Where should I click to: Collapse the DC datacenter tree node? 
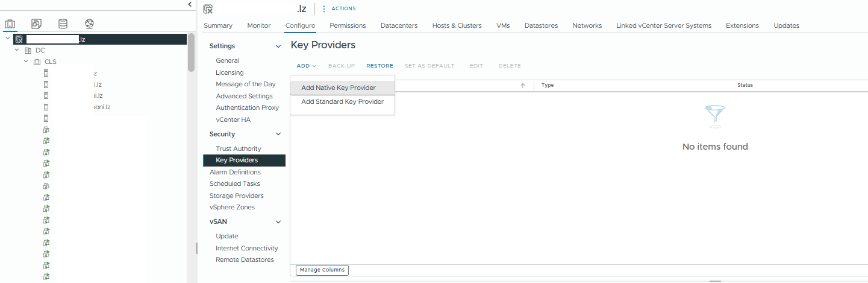pyautogui.click(x=17, y=50)
